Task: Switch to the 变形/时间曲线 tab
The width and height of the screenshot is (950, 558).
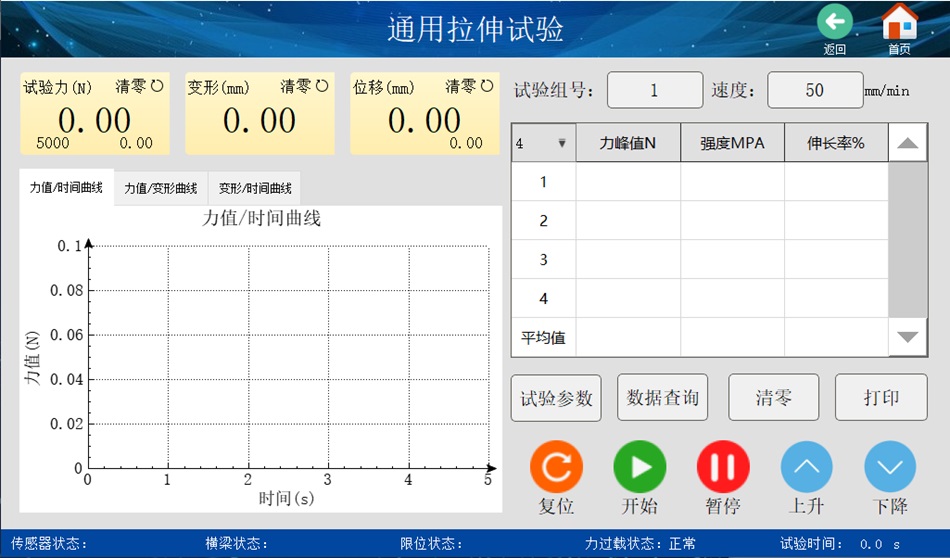Action: pyautogui.click(x=255, y=188)
